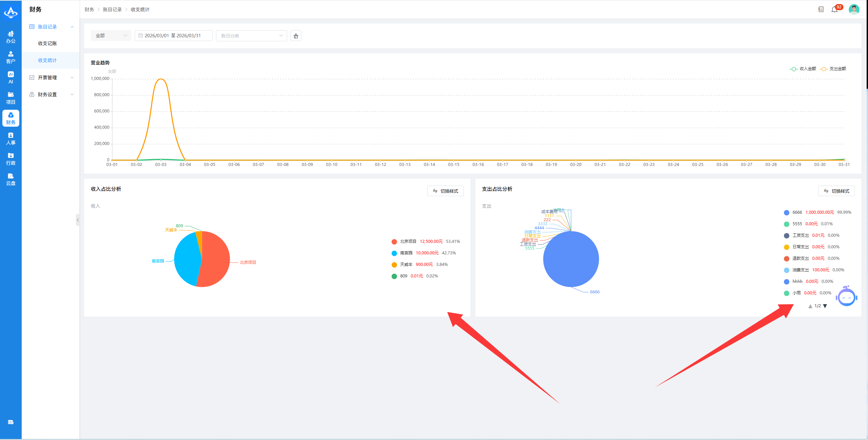Open the 账目分类 category dropdown
This screenshot has height=440, width=868.
point(251,36)
